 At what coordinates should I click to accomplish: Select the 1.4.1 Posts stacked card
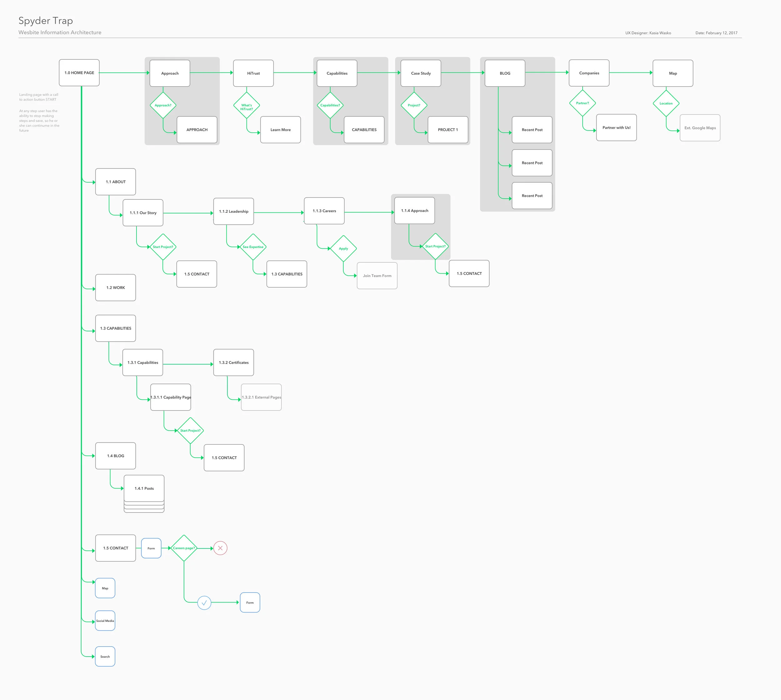click(x=144, y=489)
